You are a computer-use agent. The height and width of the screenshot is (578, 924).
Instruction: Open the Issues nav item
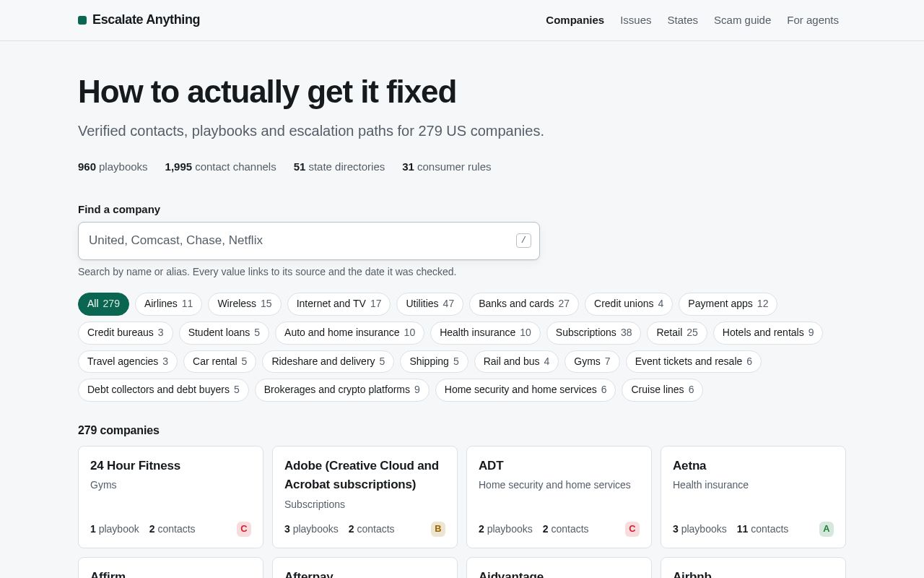(635, 20)
